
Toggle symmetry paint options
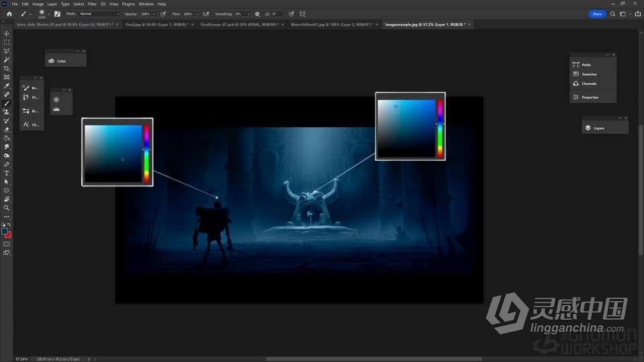[303, 14]
